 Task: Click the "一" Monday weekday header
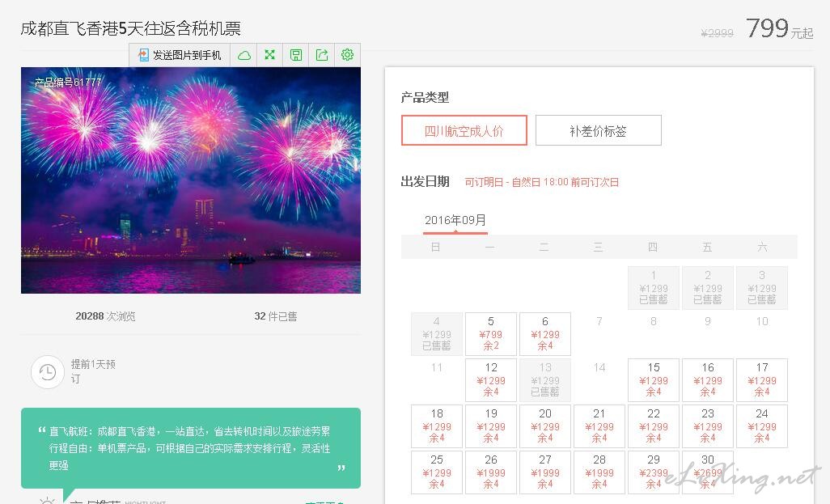pyautogui.click(x=489, y=247)
